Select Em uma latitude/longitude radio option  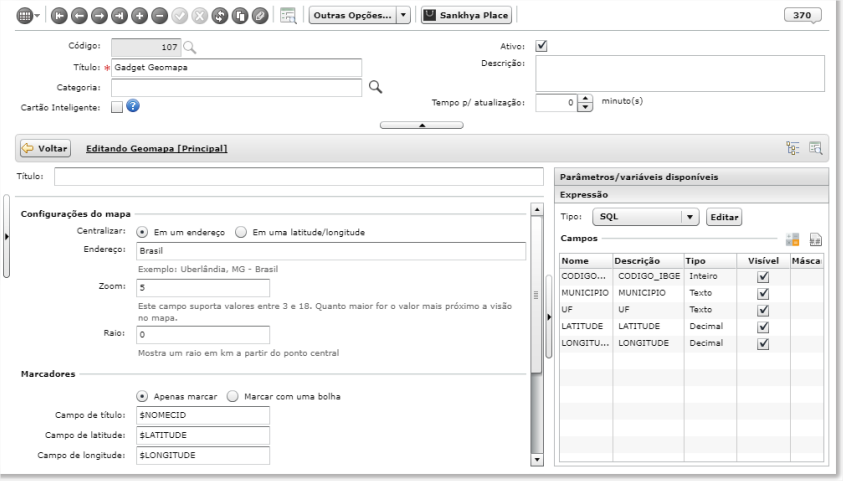click(x=241, y=232)
